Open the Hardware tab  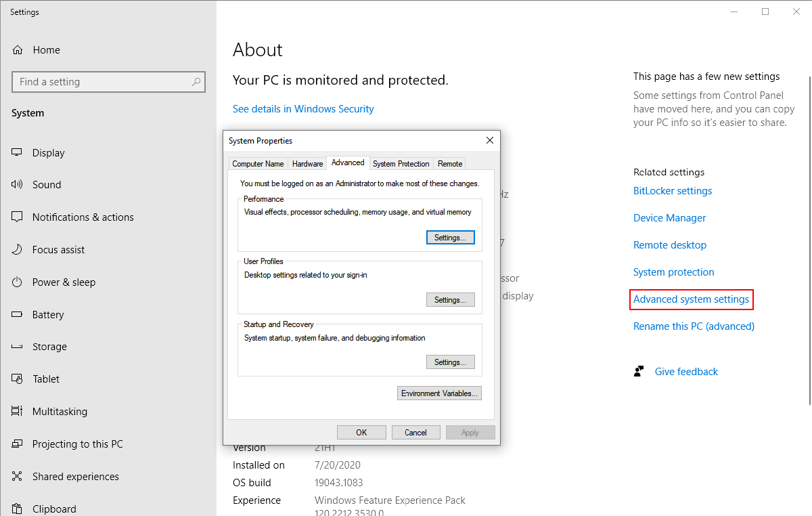(307, 164)
